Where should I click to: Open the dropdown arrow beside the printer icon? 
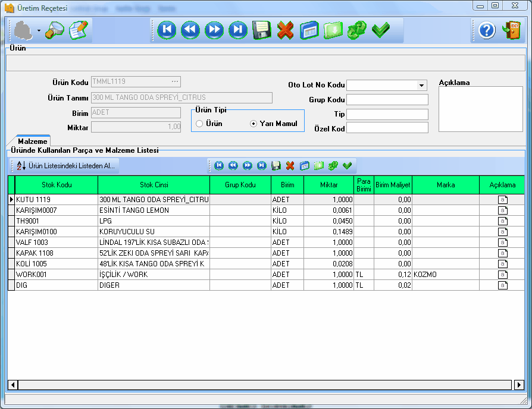pyautogui.click(x=39, y=30)
